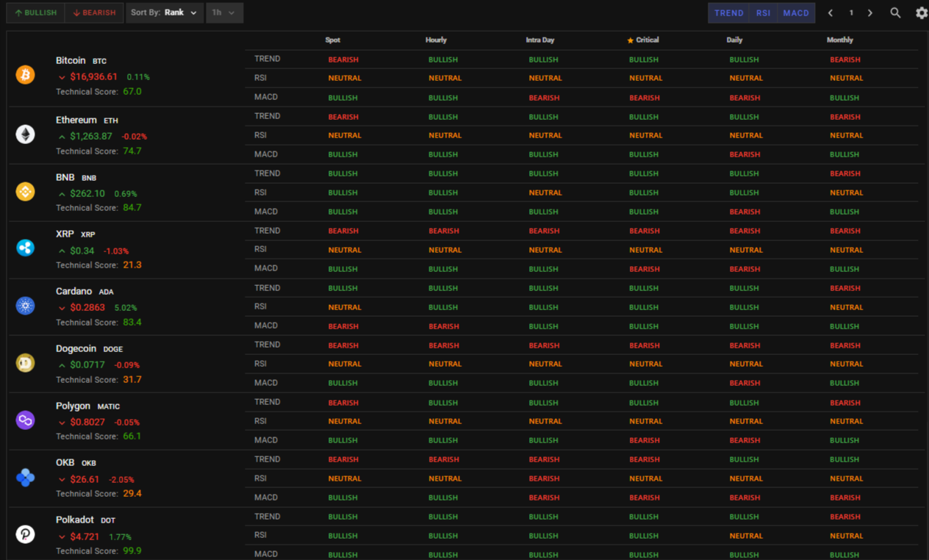Click XRP's RSI row label
Viewport: 929px width, 560px height.
(x=261, y=249)
